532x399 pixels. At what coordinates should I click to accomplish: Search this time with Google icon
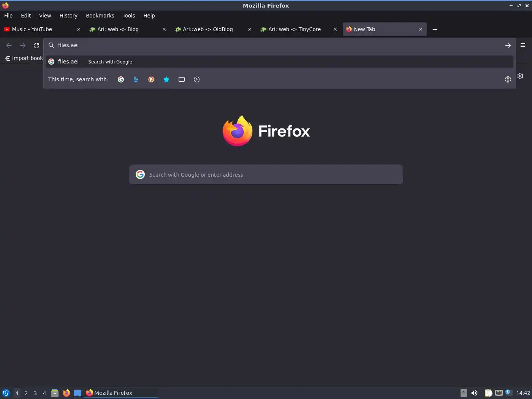coord(121,79)
